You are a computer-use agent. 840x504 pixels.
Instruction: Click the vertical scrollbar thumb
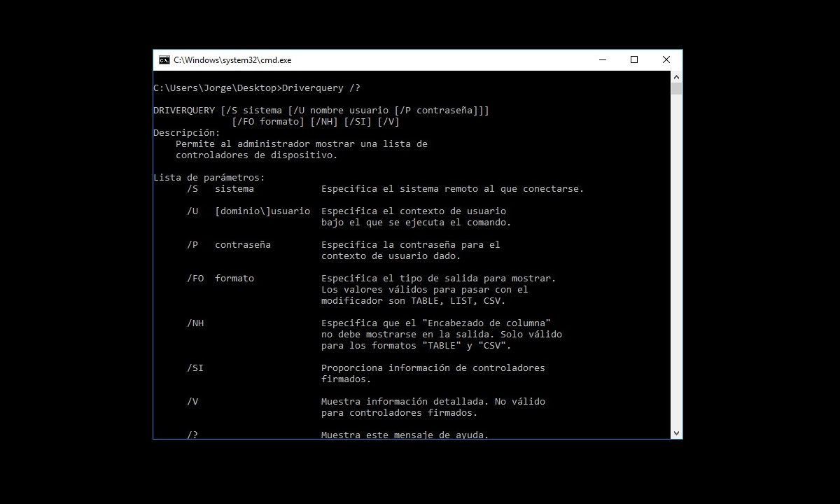pyautogui.click(x=676, y=88)
